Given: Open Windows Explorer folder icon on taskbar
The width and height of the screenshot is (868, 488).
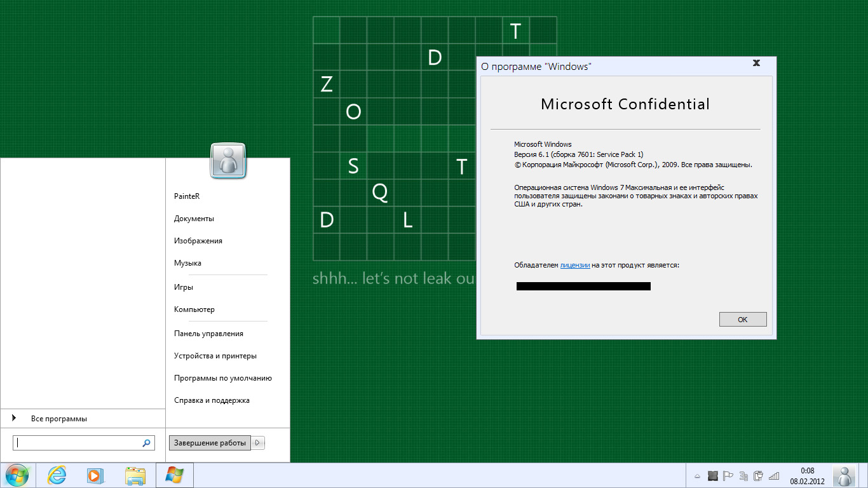Looking at the screenshot, I should (135, 475).
